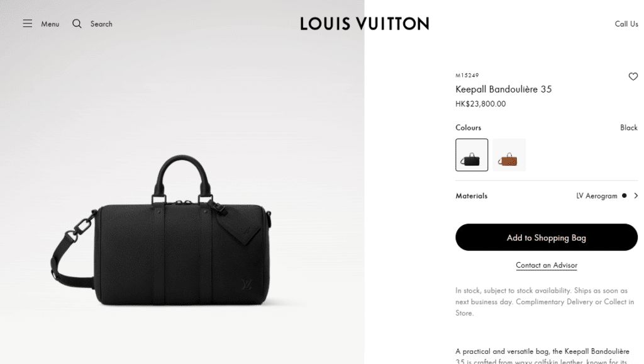The image size is (644, 364).
Task: Open the hamburger menu icon
Action: click(28, 23)
